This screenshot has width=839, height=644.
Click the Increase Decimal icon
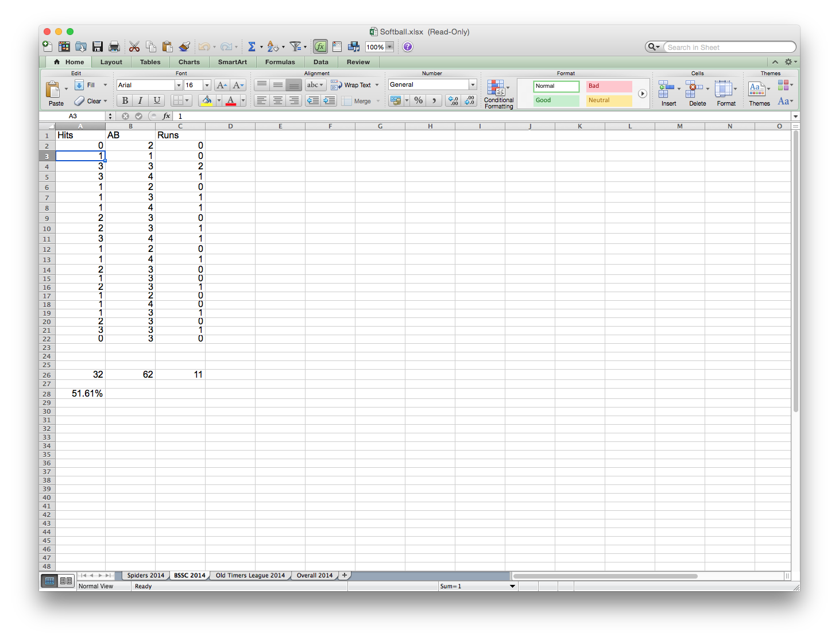[x=453, y=100]
